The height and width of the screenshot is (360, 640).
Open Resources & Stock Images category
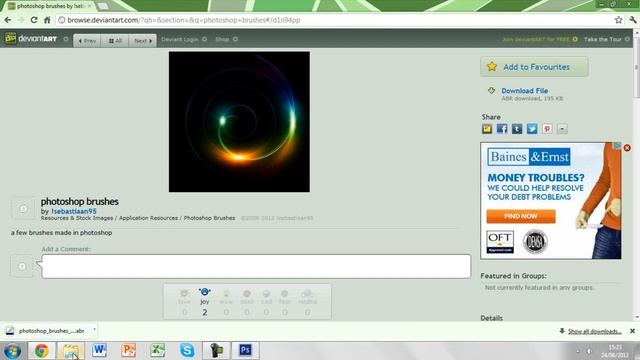[x=77, y=218]
